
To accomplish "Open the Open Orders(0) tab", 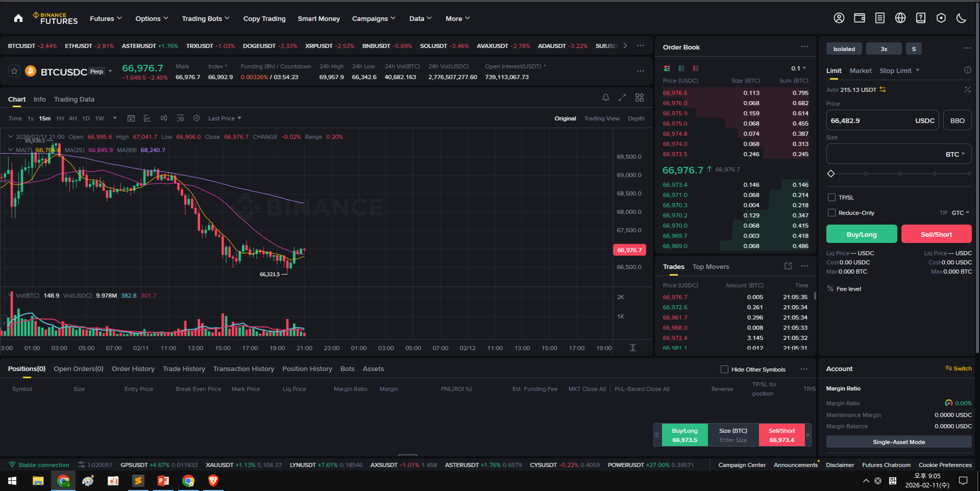I will [78, 369].
